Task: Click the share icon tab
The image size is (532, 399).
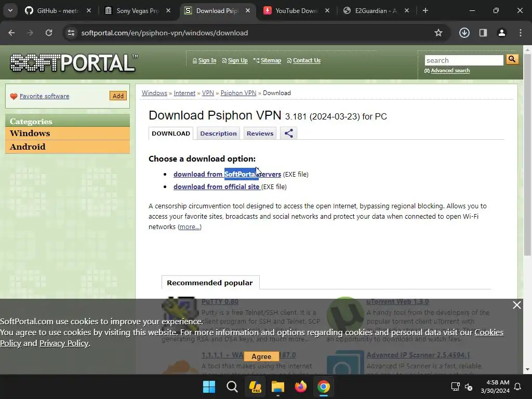Action: pyautogui.click(x=289, y=134)
